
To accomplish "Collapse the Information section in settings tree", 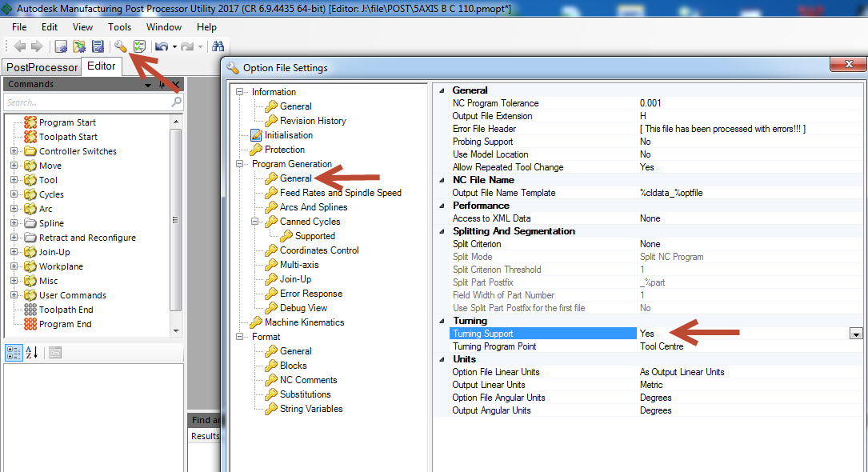I will pos(240,92).
